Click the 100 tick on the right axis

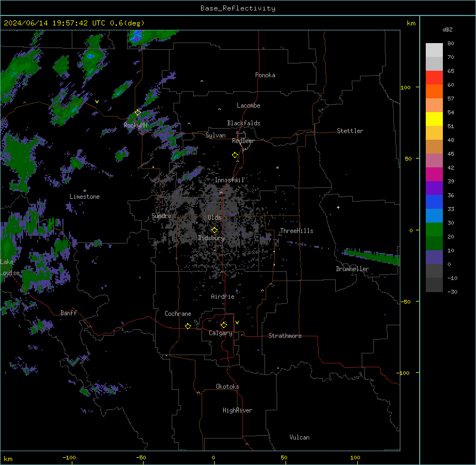[405, 87]
